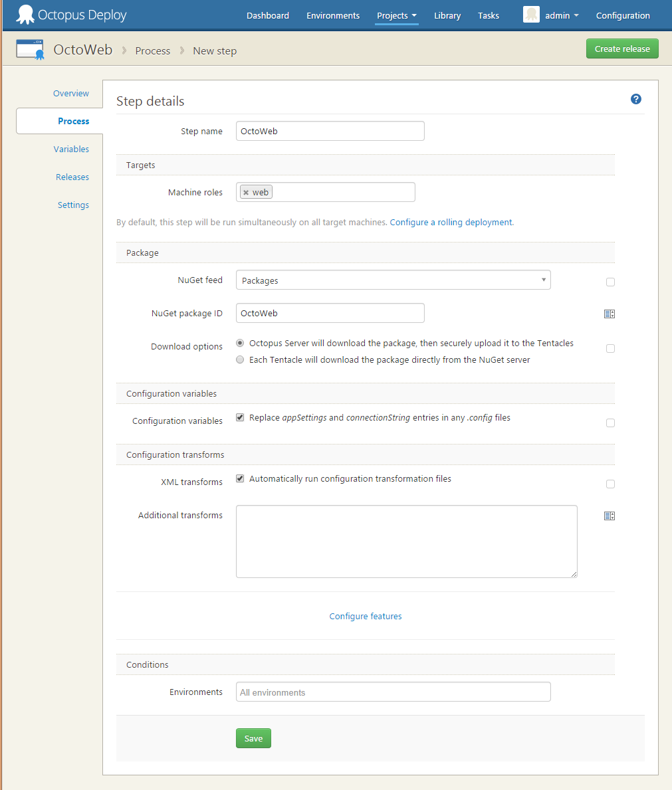Click the Create release button
672x790 pixels.
point(621,49)
